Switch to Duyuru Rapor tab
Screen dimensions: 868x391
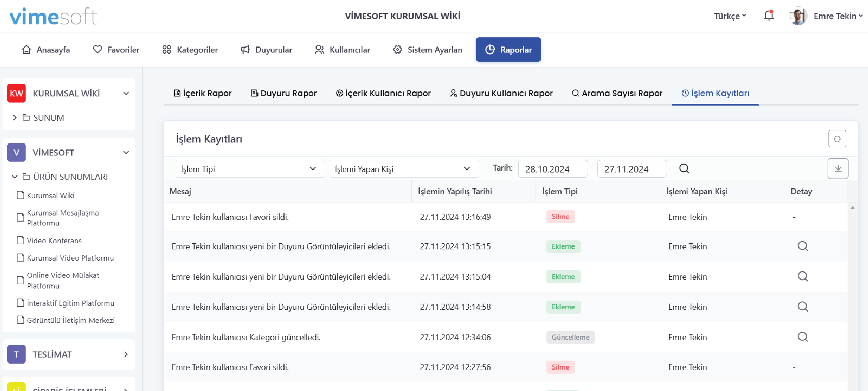point(284,93)
